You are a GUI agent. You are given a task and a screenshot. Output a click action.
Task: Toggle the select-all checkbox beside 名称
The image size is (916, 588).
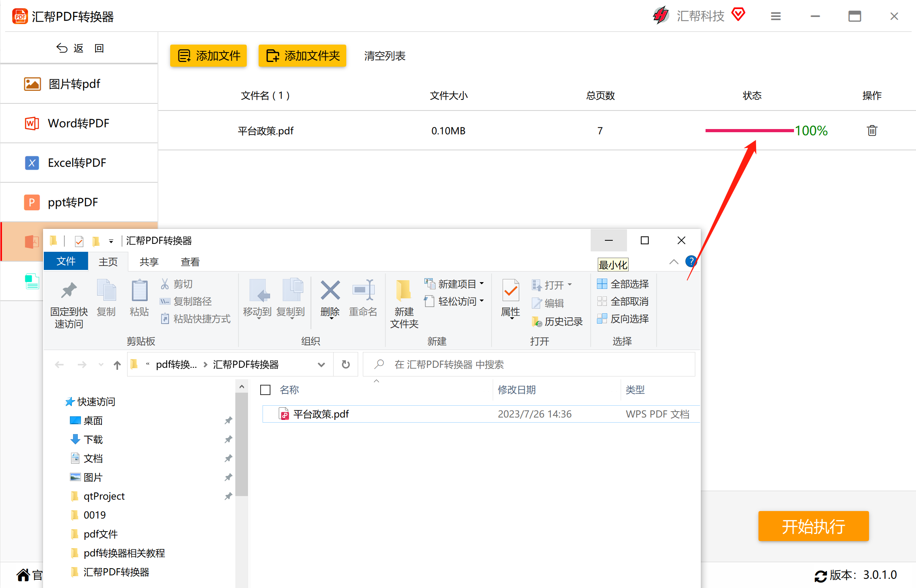pos(265,390)
